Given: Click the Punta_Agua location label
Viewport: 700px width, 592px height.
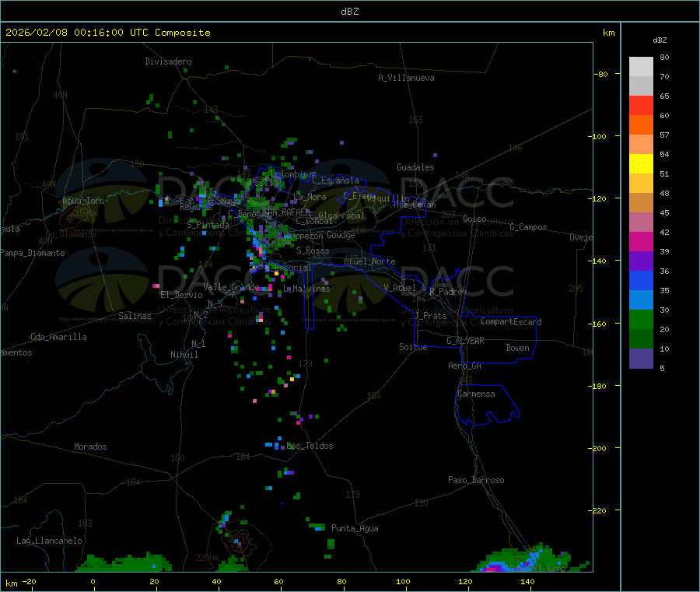Looking at the screenshot, I should pyautogui.click(x=355, y=528).
